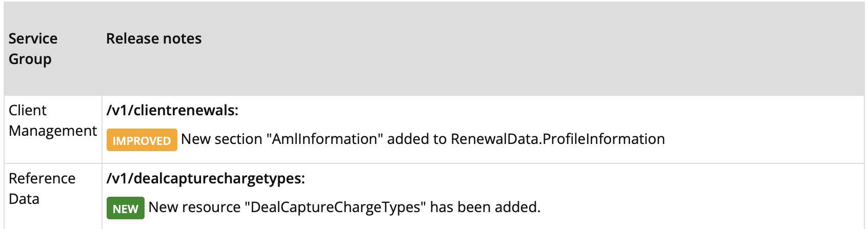Click the orange IMPROVED badge
The image size is (868, 229).
pos(142,140)
